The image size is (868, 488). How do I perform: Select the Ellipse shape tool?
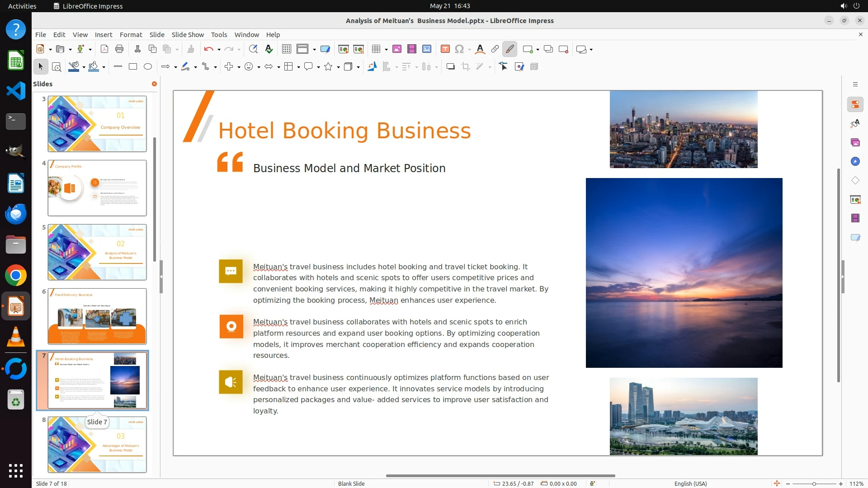coord(148,67)
